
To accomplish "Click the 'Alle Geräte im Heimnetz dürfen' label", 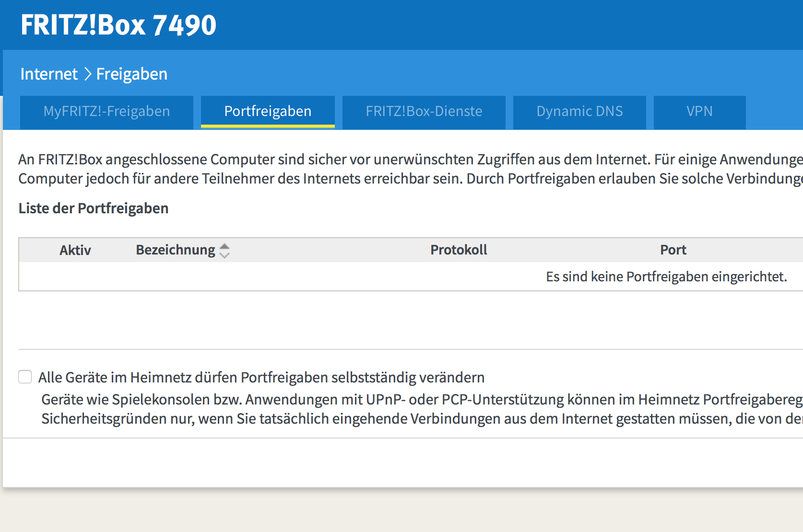I will click(x=261, y=377).
